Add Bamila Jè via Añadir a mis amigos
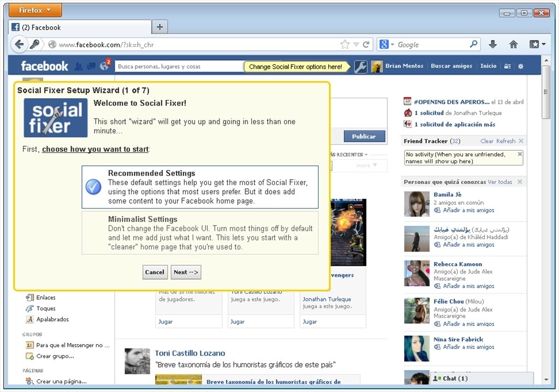559x392 pixels. pyautogui.click(x=468, y=210)
